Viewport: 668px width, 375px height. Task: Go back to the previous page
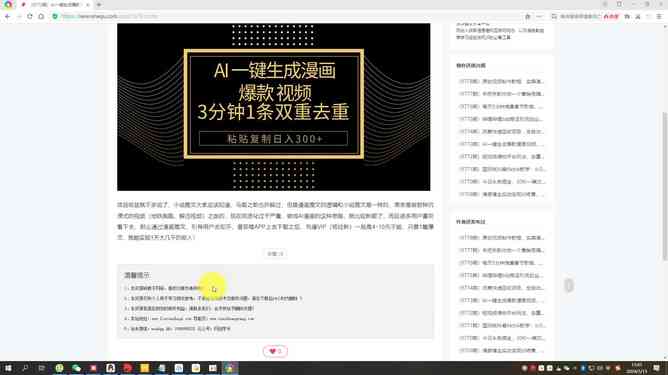click(x=7, y=16)
